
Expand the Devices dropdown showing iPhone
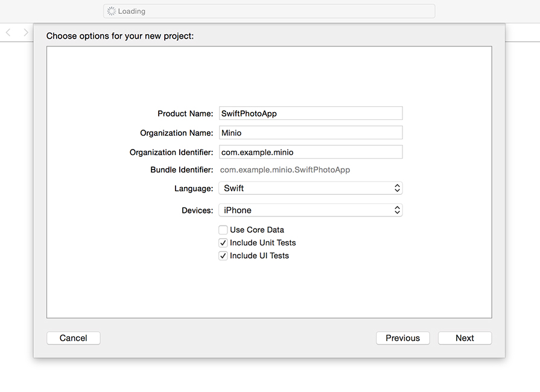click(310, 210)
